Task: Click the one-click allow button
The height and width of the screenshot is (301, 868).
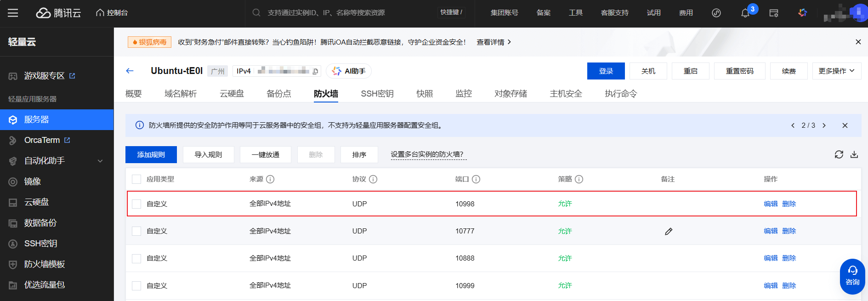Action: [266, 154]
